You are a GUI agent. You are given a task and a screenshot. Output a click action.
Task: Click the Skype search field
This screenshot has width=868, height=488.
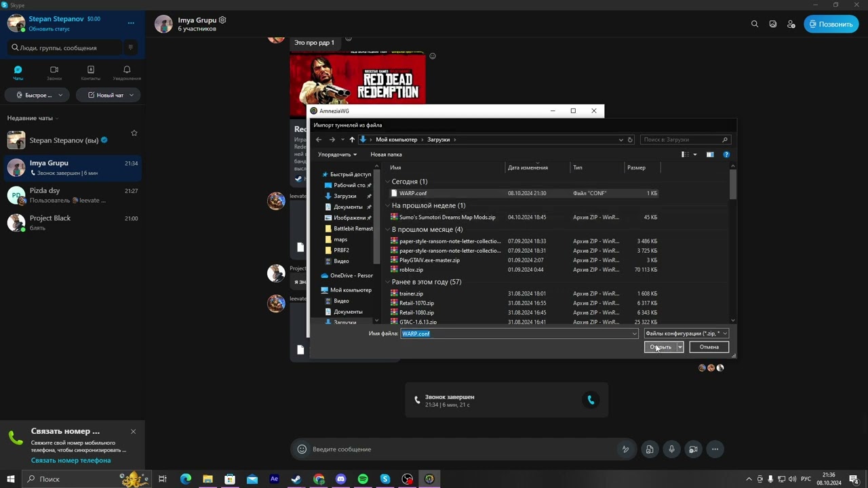[x=64, y=47]
